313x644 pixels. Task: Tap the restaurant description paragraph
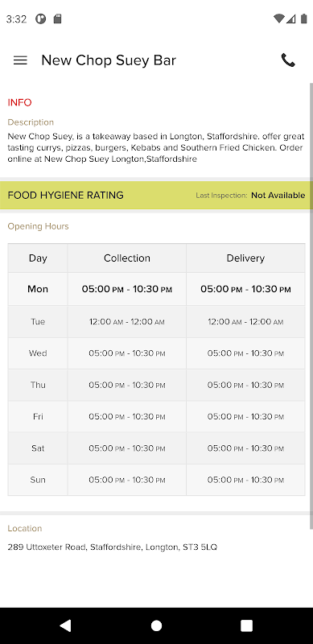point(155,147)
